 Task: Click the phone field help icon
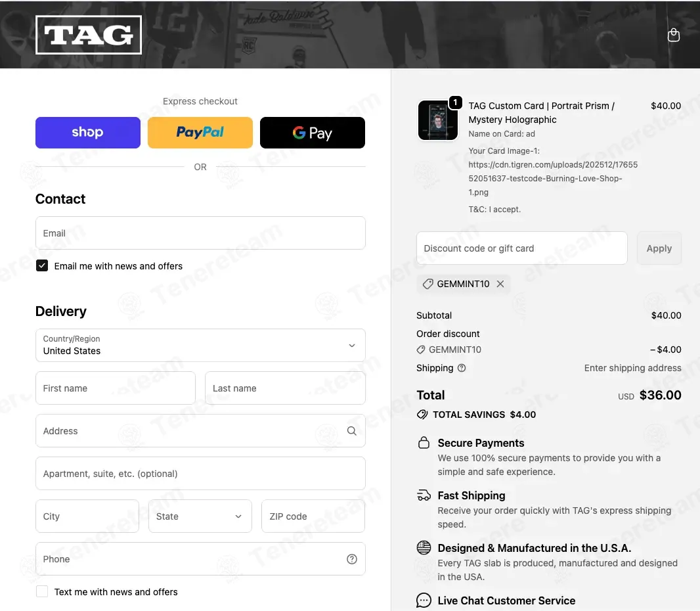coord(352,559)
